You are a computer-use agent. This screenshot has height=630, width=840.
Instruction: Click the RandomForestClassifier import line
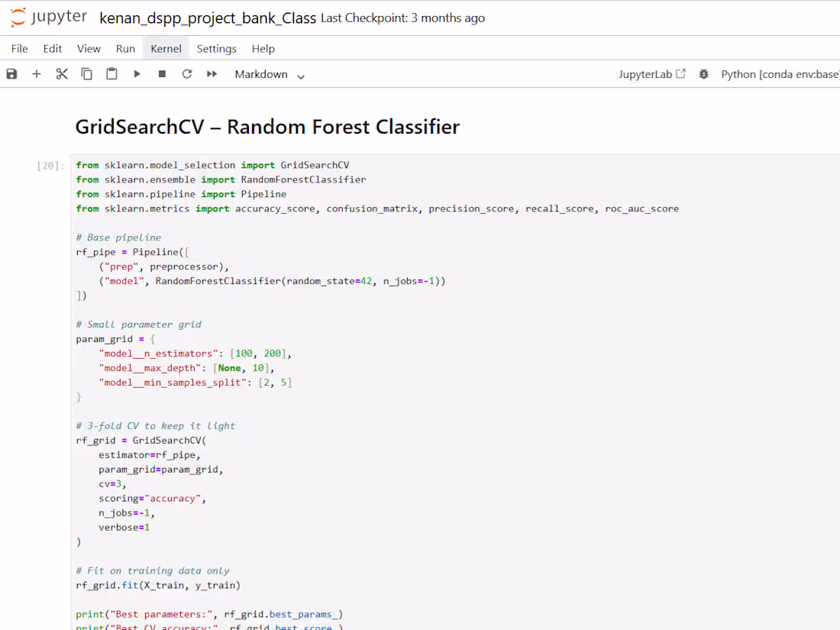(221, 179)
